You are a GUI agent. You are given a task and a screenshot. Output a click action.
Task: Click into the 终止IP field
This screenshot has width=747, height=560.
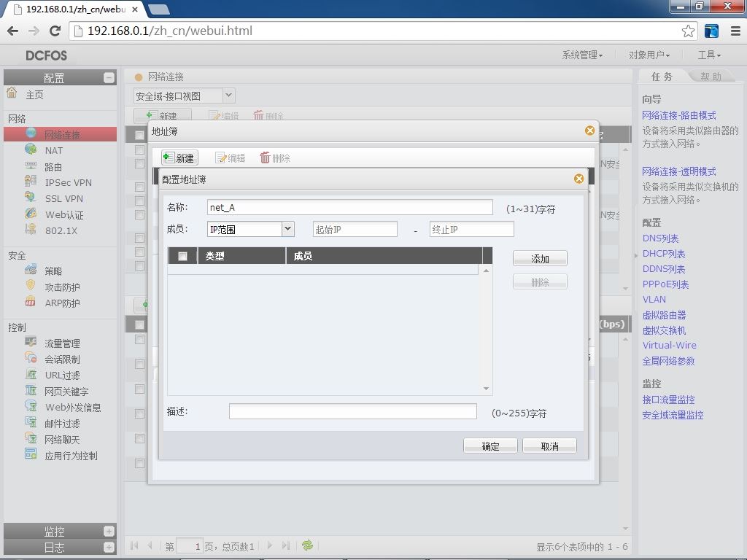[x=472, y=229]
